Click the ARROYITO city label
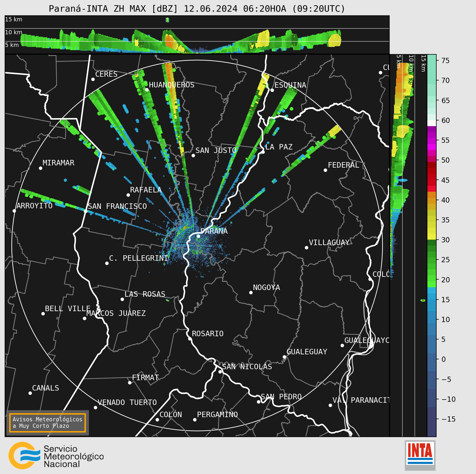 [35, 206]
